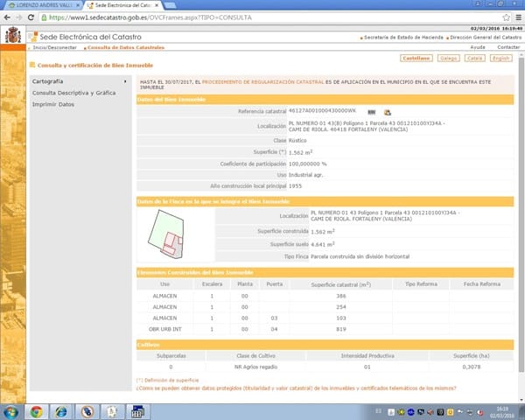
Task: Click the Sede Electrónica del Catastro logo icon
Action: click(32, 37)
